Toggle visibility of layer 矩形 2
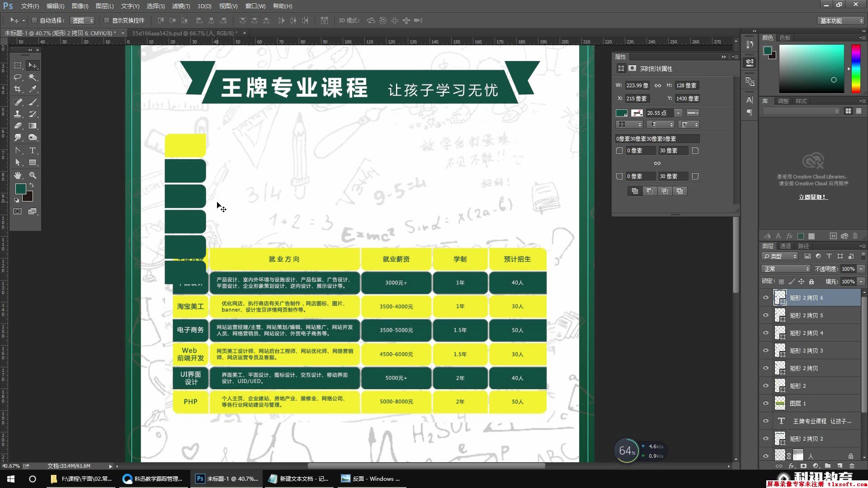Viewport: 868px width, 488px height. tap(766, 385)
